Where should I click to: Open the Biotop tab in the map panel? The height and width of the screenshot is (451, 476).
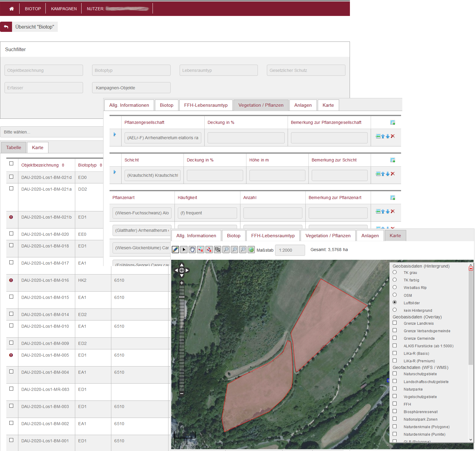[x=234, y=236]
